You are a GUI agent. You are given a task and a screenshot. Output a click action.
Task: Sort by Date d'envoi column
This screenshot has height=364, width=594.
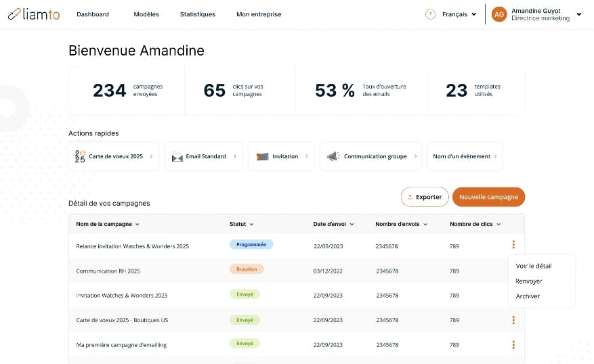[x=333, y=224]
